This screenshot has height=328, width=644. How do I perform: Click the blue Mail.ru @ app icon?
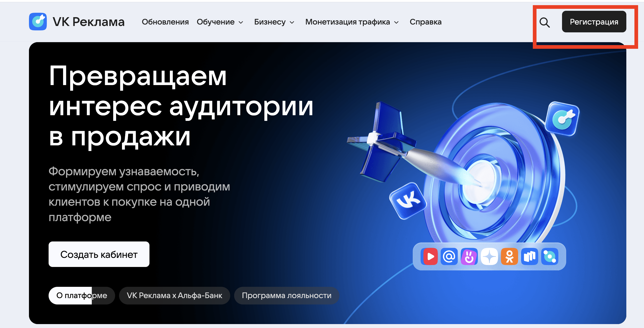click(x=449, y=256)
